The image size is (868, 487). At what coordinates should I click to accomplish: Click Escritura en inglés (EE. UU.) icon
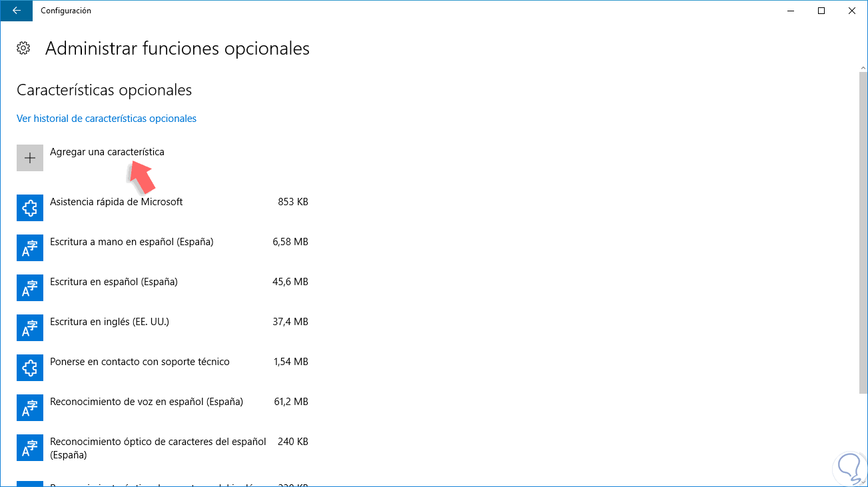(30, 328)
